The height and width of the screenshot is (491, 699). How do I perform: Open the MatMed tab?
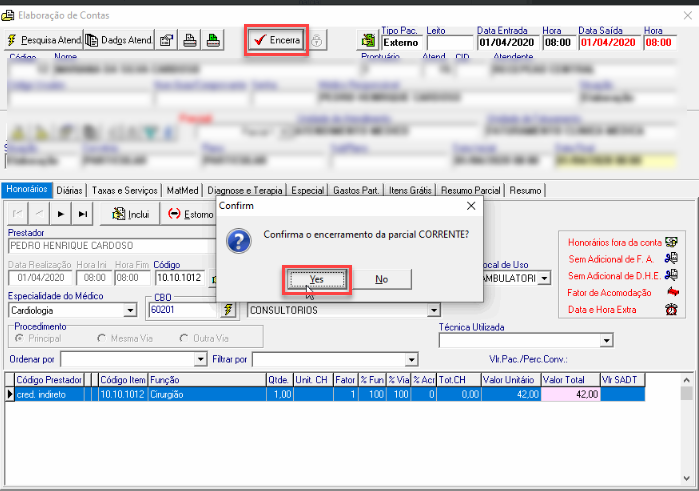(x=182, y=190)
